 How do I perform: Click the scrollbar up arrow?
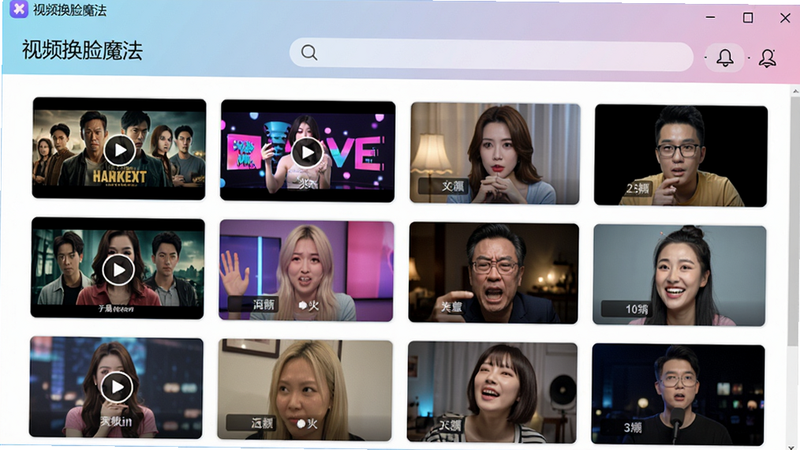point(795,92)
